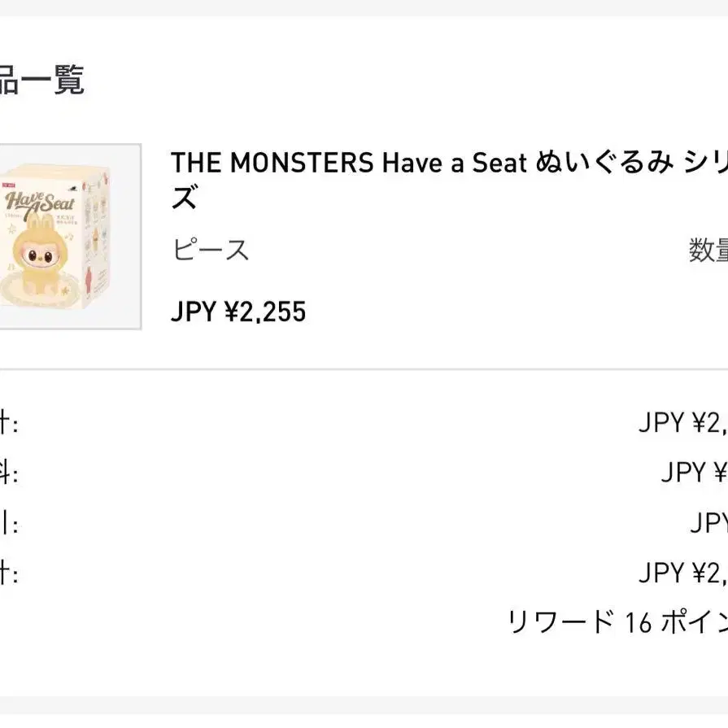Screen dimensions: 728x728
Task: Click the total amount above the reward points
Action: [683, 573]
